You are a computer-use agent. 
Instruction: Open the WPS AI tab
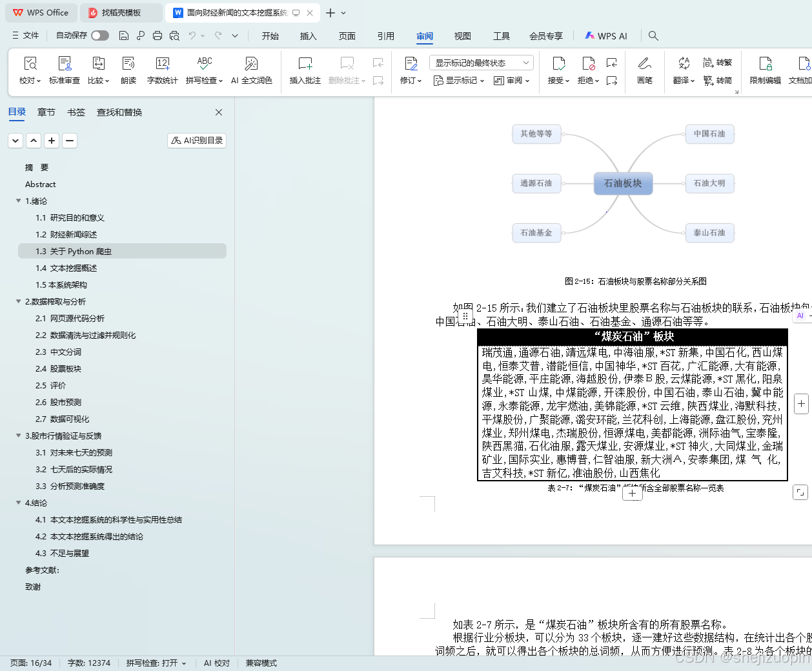coord(606,36)
